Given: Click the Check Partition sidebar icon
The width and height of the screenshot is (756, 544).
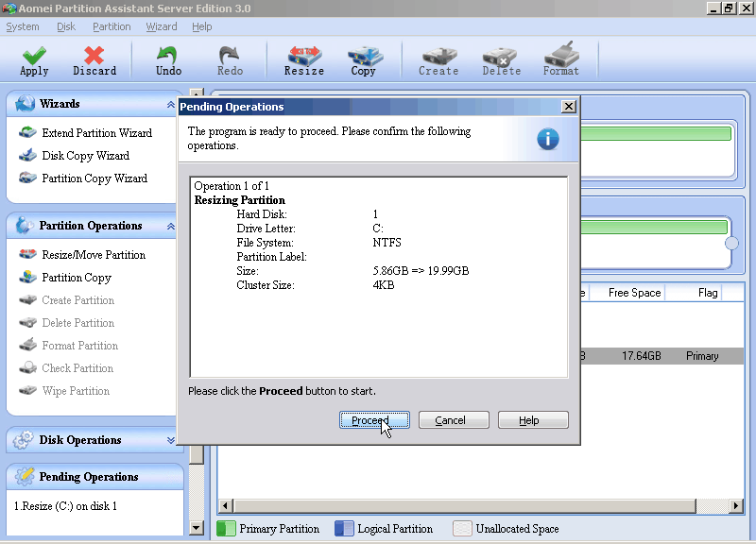Looking at the screenshot, I should coord(27,367).
